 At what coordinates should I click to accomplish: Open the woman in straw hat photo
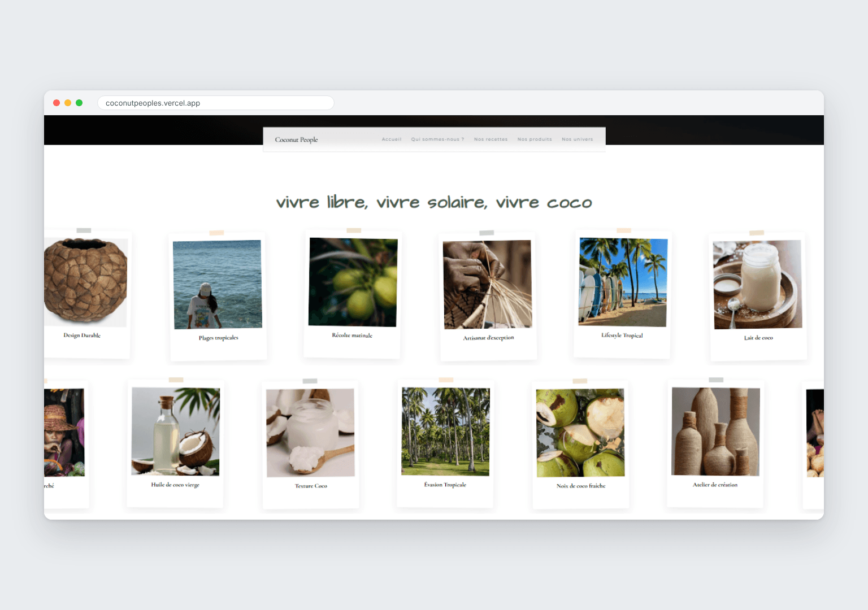tap(64, 433)
